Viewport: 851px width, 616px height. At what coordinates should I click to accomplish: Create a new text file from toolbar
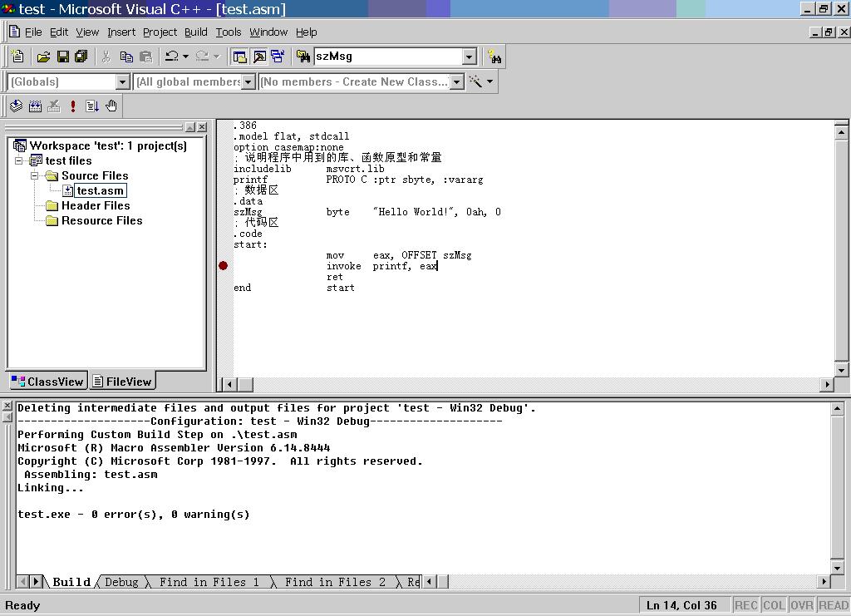click(17, 57)
